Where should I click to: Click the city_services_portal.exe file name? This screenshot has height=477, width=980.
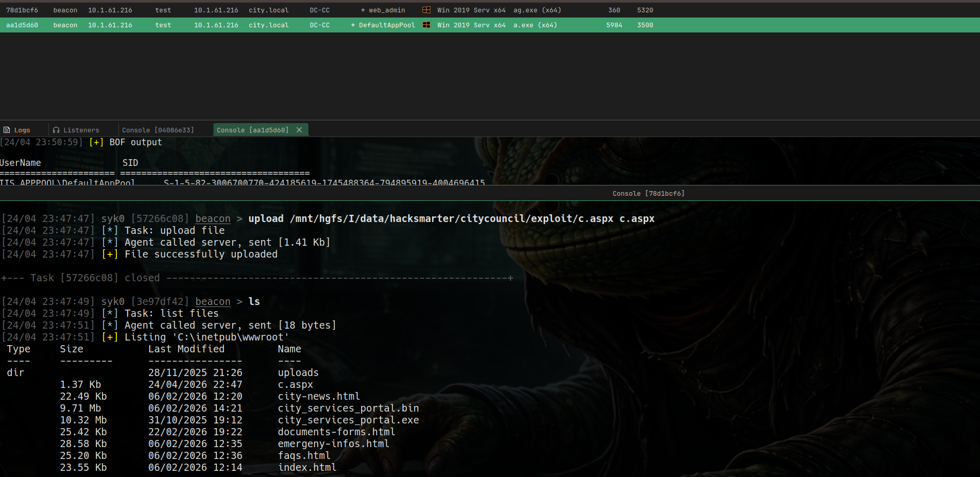click(x=348, y=420)
